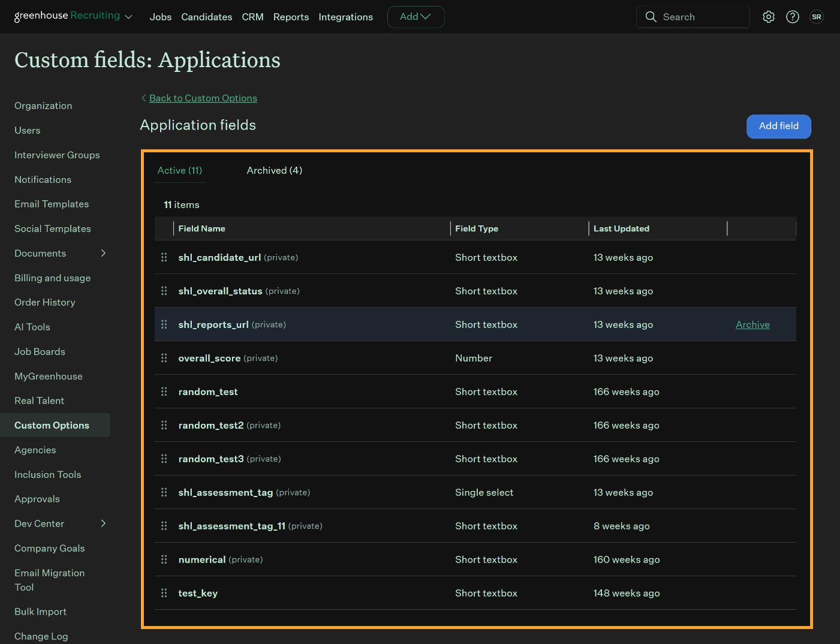Open the help question mark icon
This screenshot has height=644, width=840.
[793, 17]
